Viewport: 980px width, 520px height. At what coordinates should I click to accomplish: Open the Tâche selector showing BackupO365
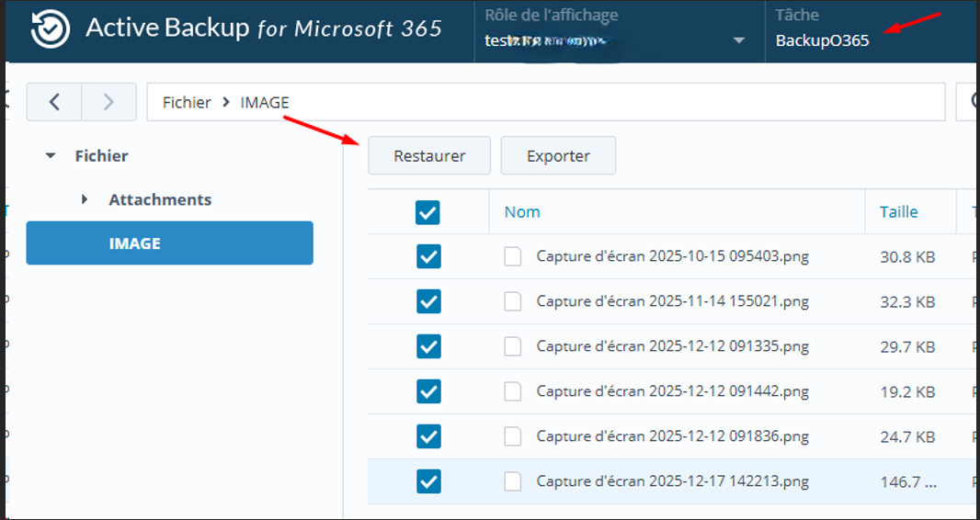[822, 40]
